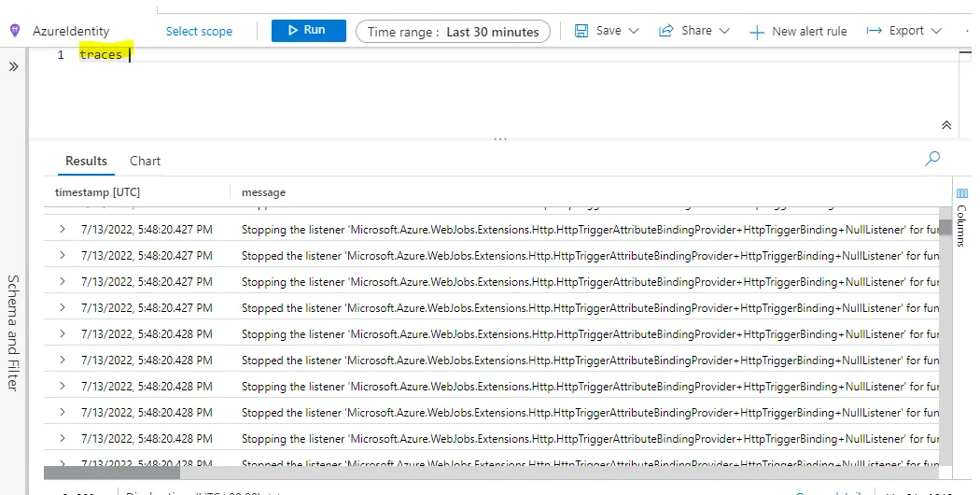Open the Columns panel icon
Viewport: 980px width, 495px height.
[961, 193]
